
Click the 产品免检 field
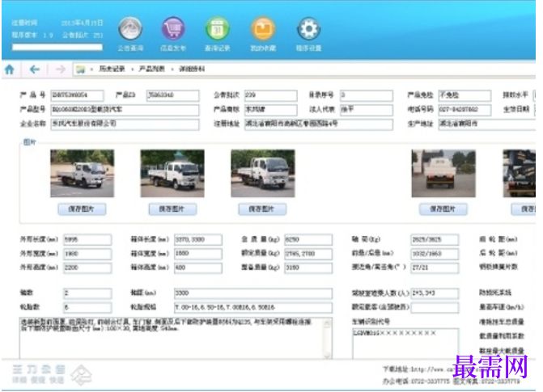point(465,95)
